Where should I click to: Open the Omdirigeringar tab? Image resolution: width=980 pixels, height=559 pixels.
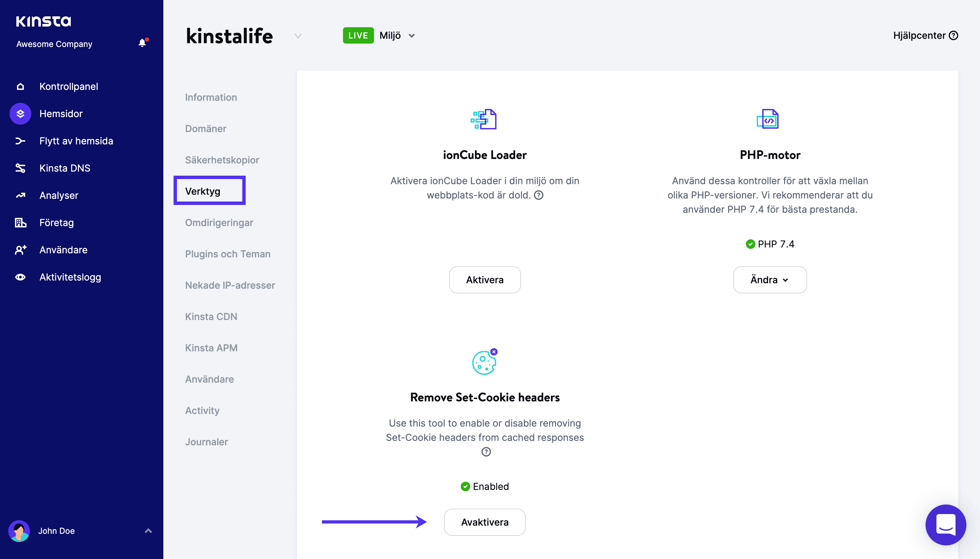219,223
